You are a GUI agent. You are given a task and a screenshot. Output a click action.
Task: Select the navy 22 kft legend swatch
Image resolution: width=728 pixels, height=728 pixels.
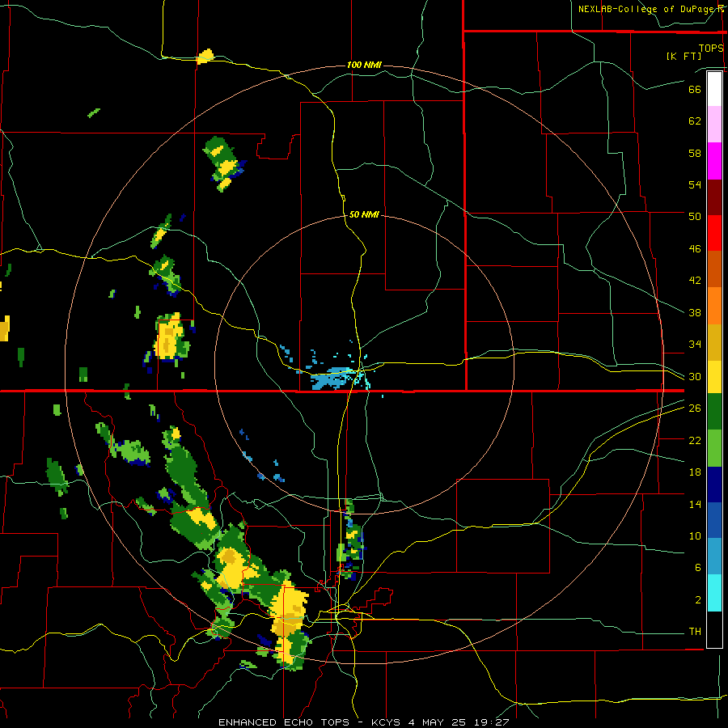click(714, 485)
